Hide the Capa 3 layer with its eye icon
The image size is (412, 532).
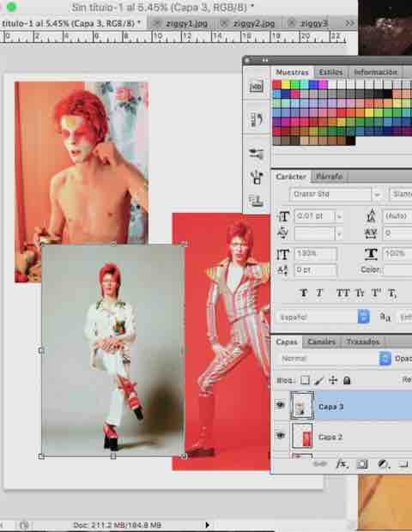(281, 405)
